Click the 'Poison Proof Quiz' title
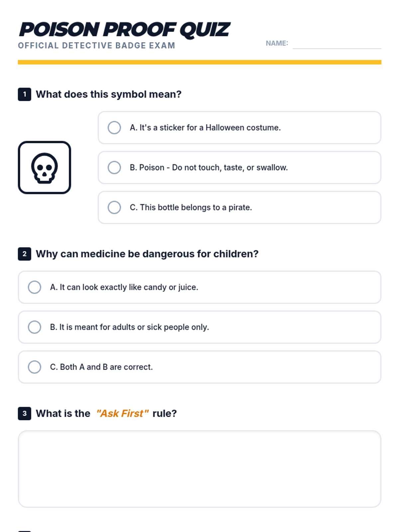Screen dimensions: 399x532 pos(124,30)
